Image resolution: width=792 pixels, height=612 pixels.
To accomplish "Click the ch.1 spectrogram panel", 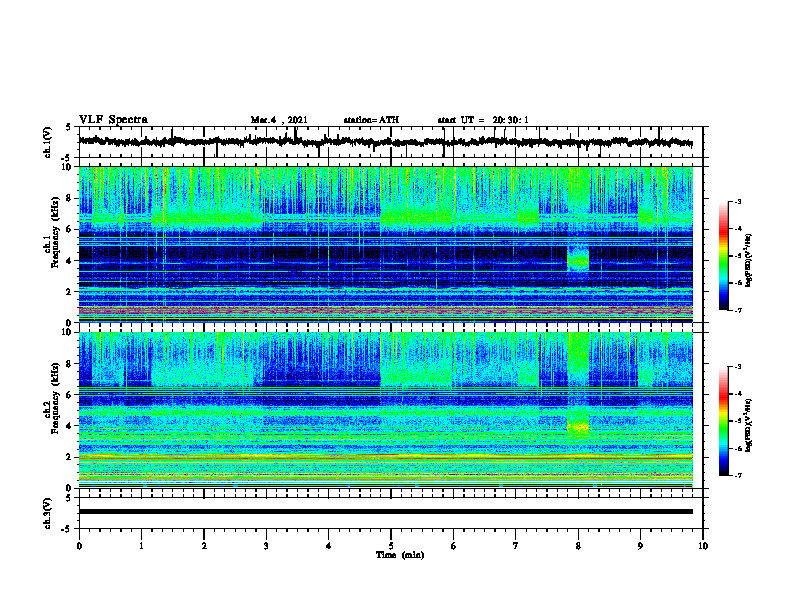I will [x=385, y=244].
